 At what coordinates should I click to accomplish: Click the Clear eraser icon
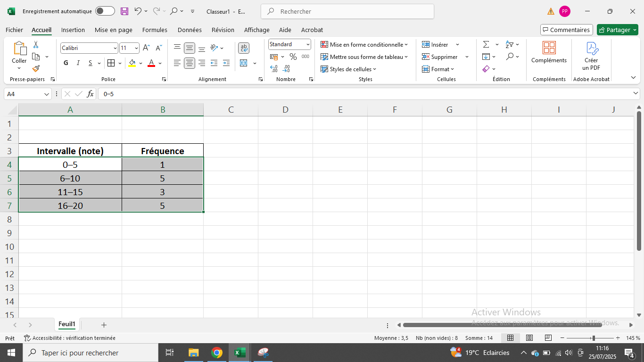pos(486,69)
